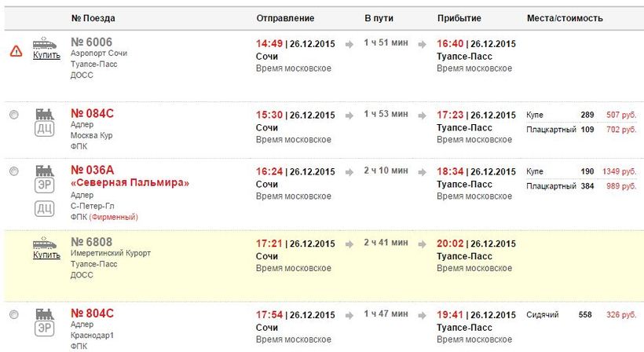Click the ДЦ badge for train 036А
The width and height of the screenshot is (644, 352).
click(46, 208)
